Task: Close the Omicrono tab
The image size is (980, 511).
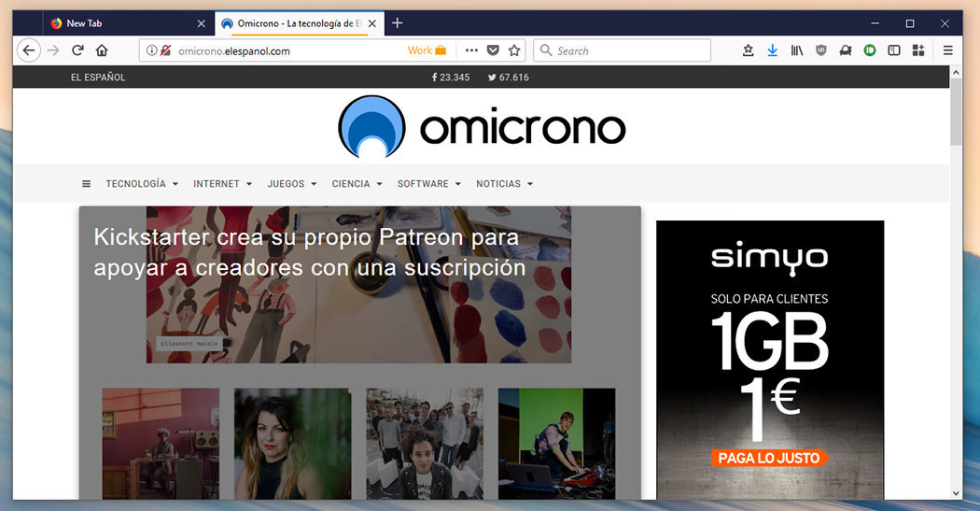Action: click(372, 23)
